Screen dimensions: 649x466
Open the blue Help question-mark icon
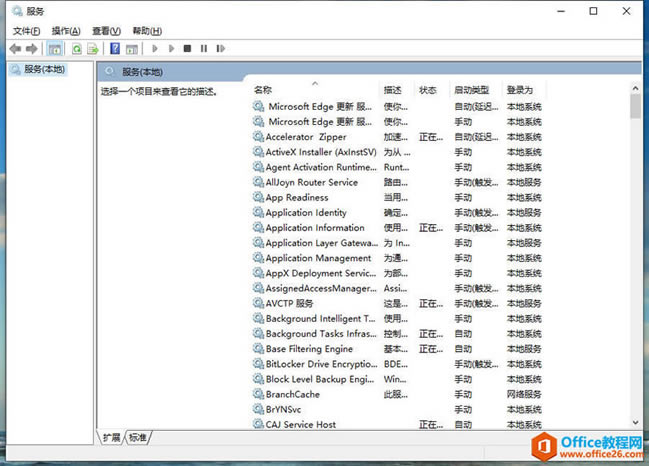tap(115, 48)
